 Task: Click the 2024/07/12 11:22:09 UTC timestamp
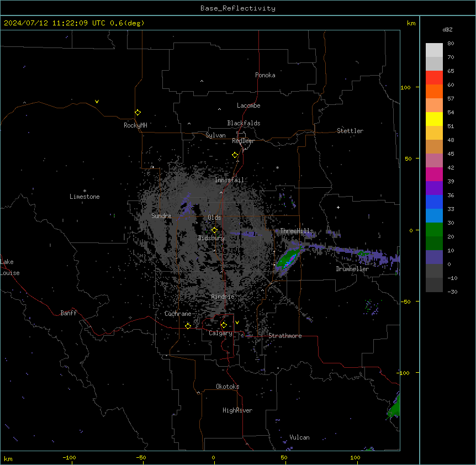(55, 23)
